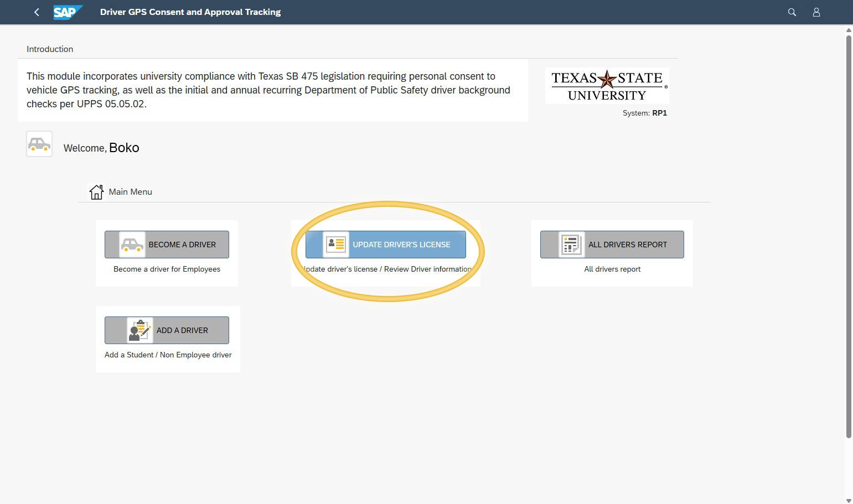
Task: Click the car icon inside the Become a Driver button
Action: coord(131,244)
